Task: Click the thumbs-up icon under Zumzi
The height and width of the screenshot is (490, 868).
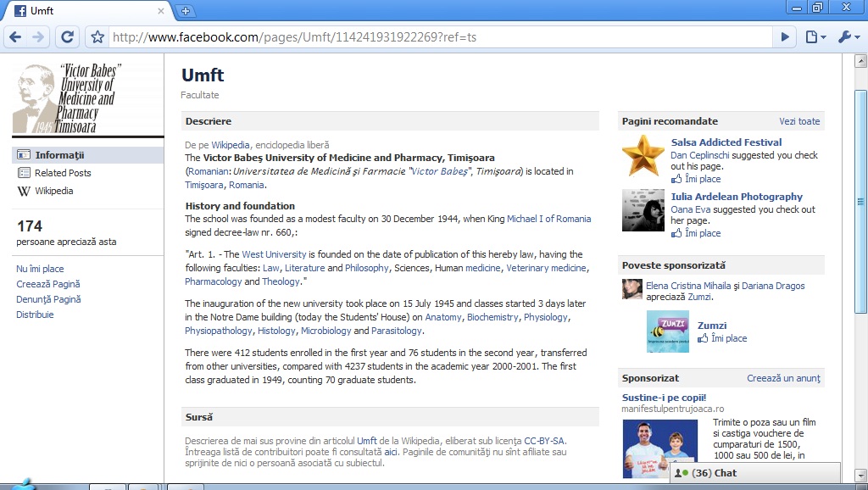Action: [x=703, y=338]
